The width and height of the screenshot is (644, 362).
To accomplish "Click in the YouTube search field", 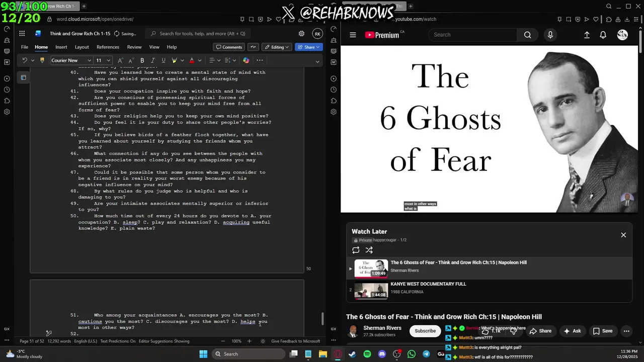I will [x=472, y=35].
